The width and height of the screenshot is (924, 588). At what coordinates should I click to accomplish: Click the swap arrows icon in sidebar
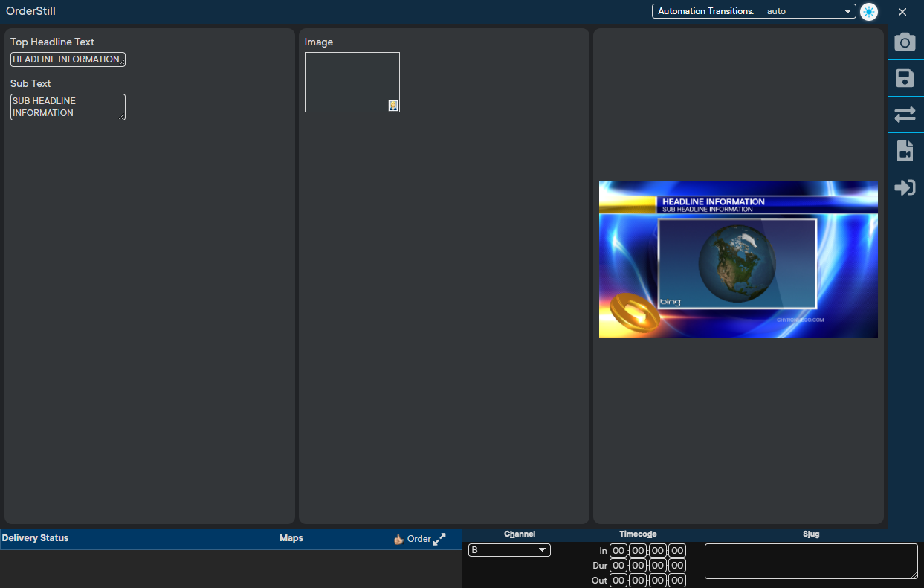(x=905, y=114)
